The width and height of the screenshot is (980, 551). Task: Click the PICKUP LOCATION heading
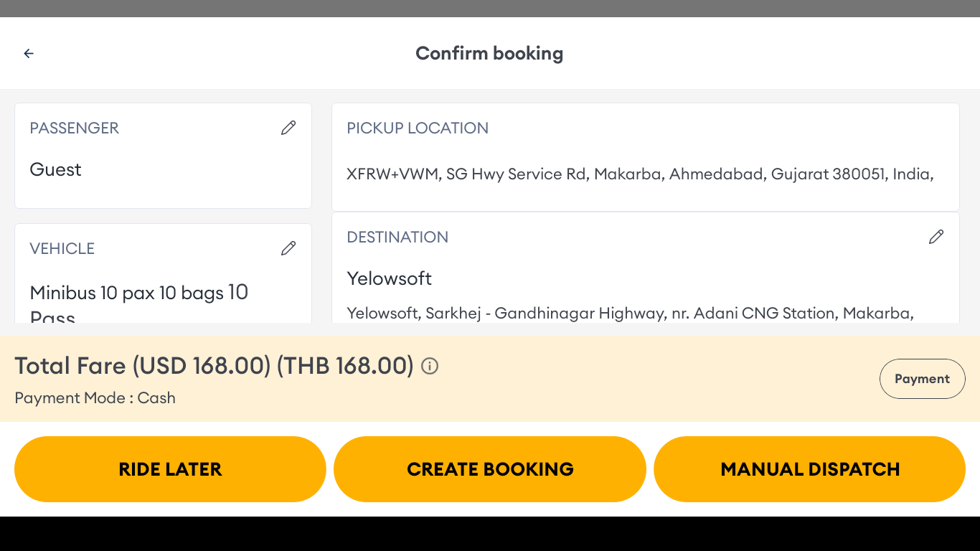[418, 128]
